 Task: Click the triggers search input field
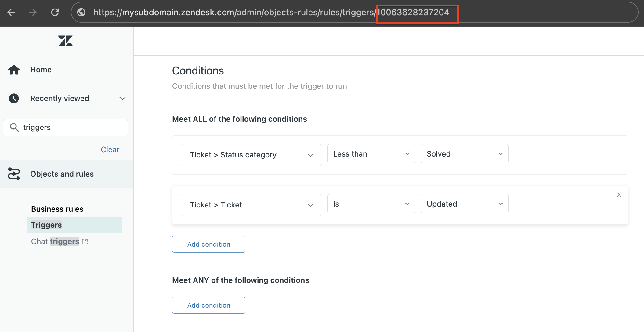pyautogui.click(x=66, y=127)
